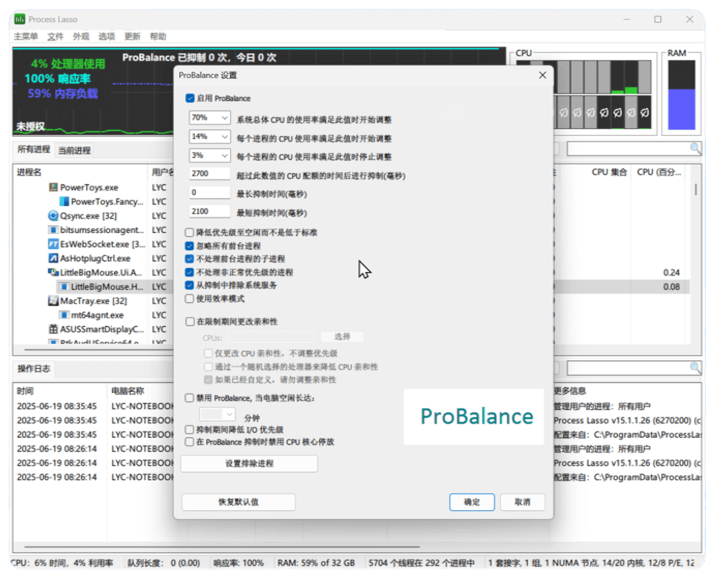Open the 70% system CPU threshold dropdown
The width and height of the screenshot is (719, 588).
click(210, 118)
